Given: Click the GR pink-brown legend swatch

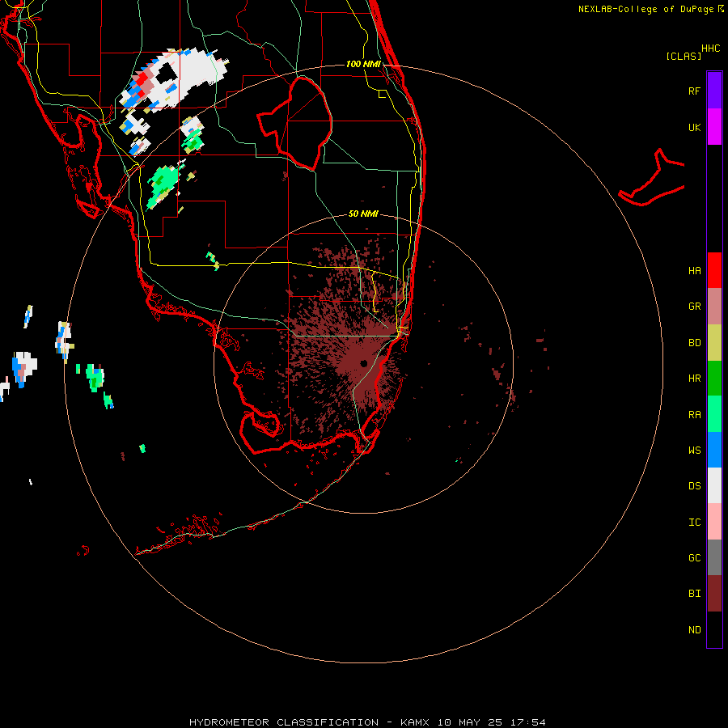Looking at the screenshot, I should pos(714,307).
